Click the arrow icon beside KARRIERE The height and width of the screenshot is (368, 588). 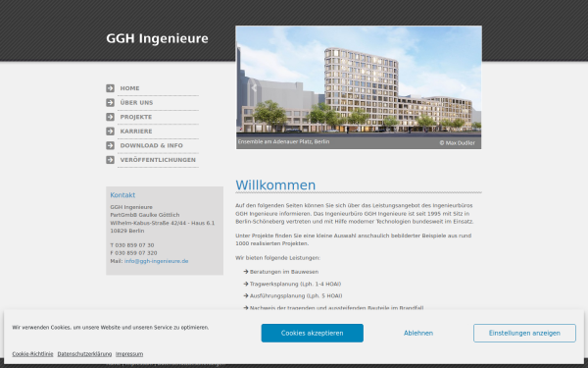point(110,131)
